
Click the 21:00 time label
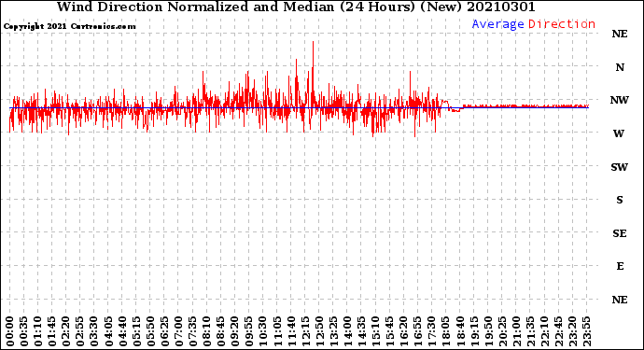pyautogui.click(x=517, y=331)
